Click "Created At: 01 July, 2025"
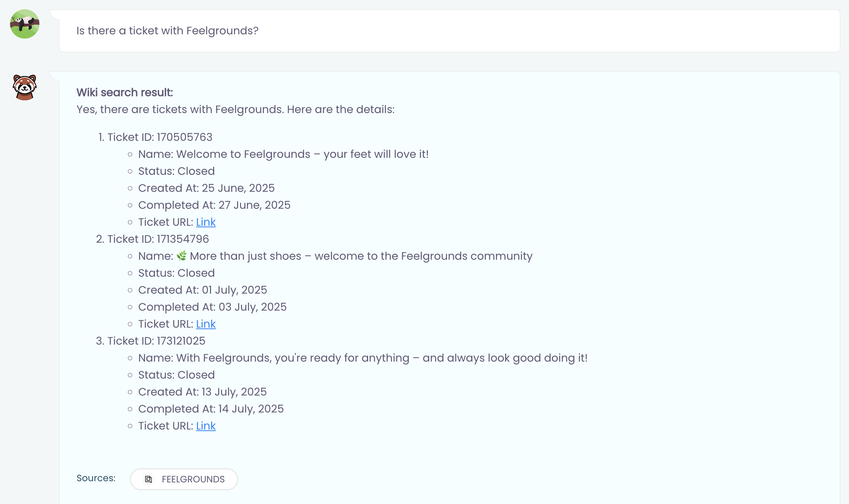The image size is (849, 504). [x=203, y=290]
